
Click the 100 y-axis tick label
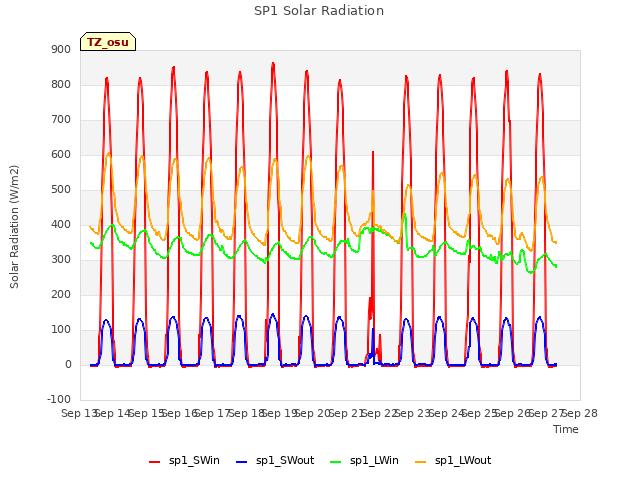coord(61,330)
